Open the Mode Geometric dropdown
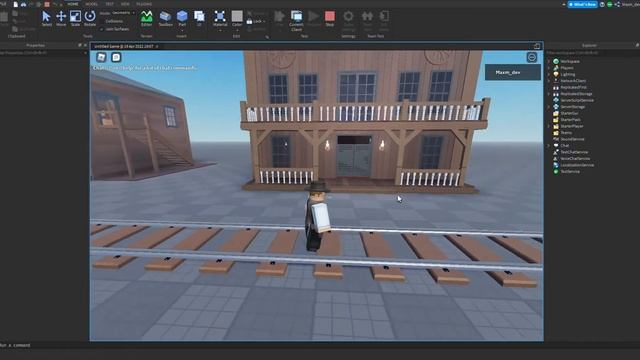The width and height of the screenshot is (640, 360). tap(123, 13)
